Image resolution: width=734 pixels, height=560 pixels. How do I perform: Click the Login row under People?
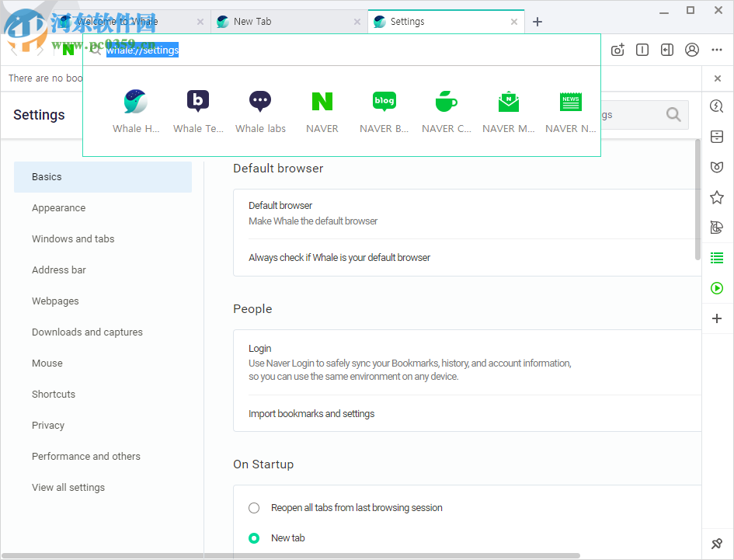[467, 363]
